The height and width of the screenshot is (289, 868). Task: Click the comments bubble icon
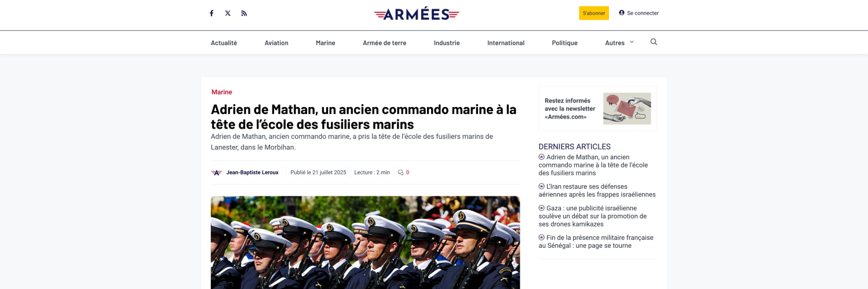click(x=400, y=173)
